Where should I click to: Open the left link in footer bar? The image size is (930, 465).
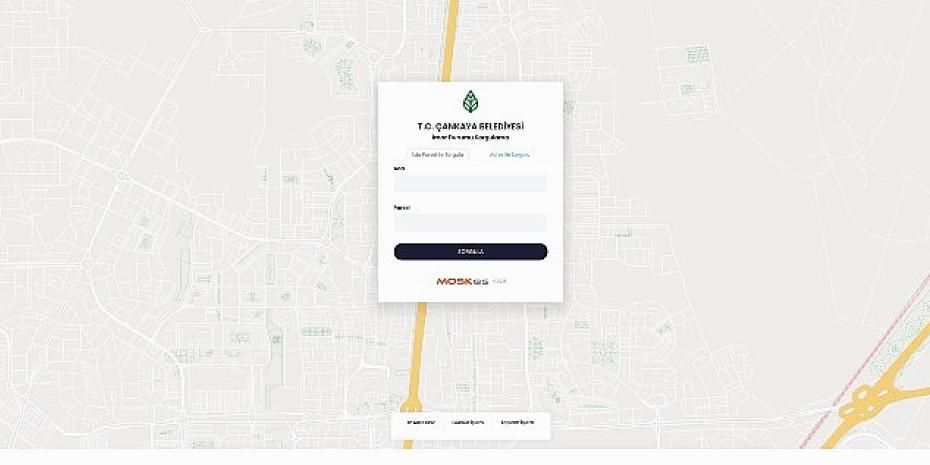421,422
